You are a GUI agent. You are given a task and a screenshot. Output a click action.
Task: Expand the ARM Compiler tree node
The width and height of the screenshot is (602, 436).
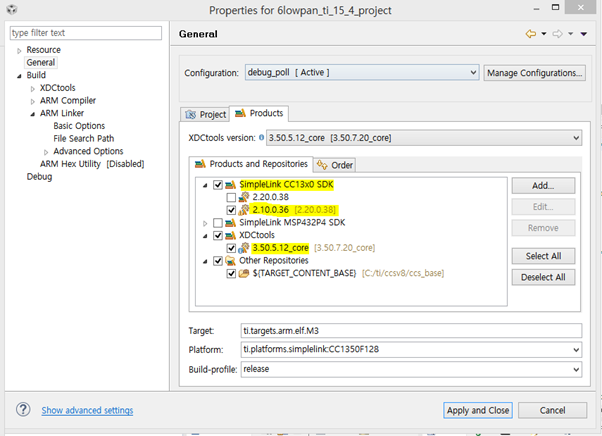pos(31,100)
